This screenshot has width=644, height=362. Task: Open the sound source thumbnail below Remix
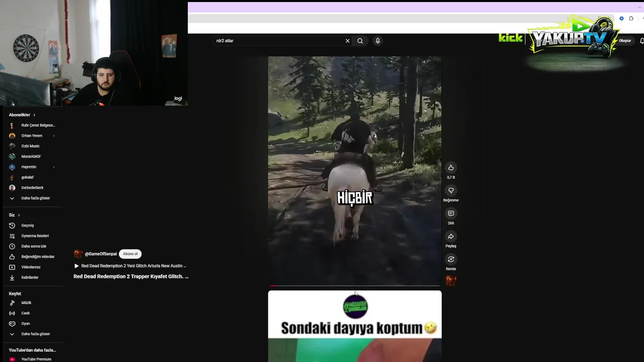pos(451,281)
